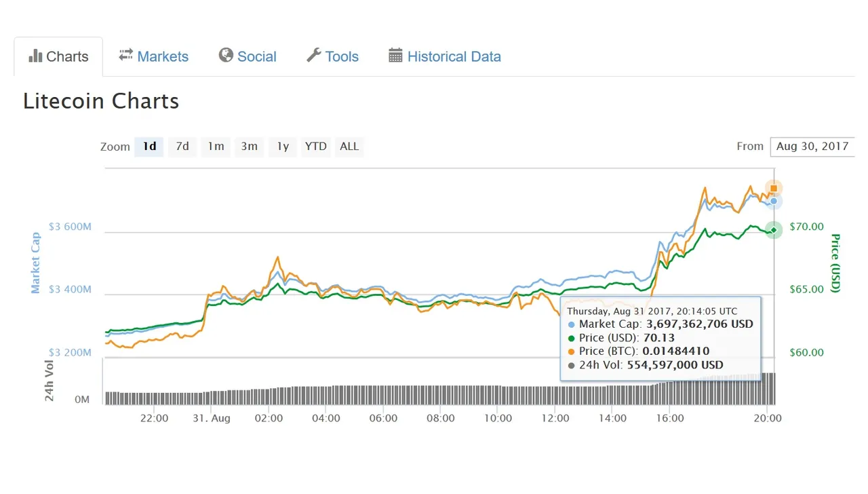868x494 pixels.
Task: Open the Social tab
Action: point(248,56)
